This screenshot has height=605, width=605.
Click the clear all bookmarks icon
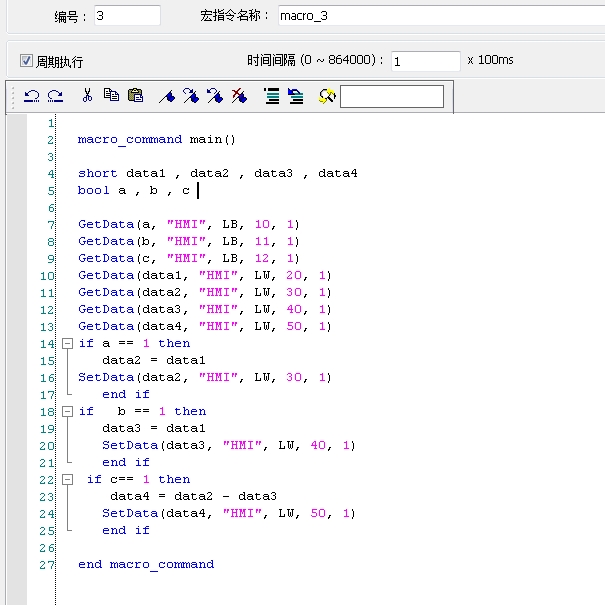pyautogui.click(x=239, y=96)
